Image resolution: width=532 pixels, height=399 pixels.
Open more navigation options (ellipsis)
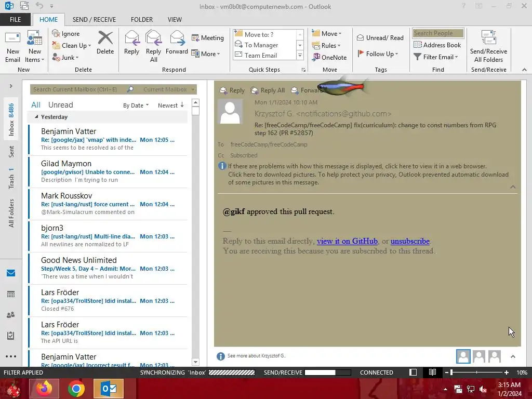(11, 356)
